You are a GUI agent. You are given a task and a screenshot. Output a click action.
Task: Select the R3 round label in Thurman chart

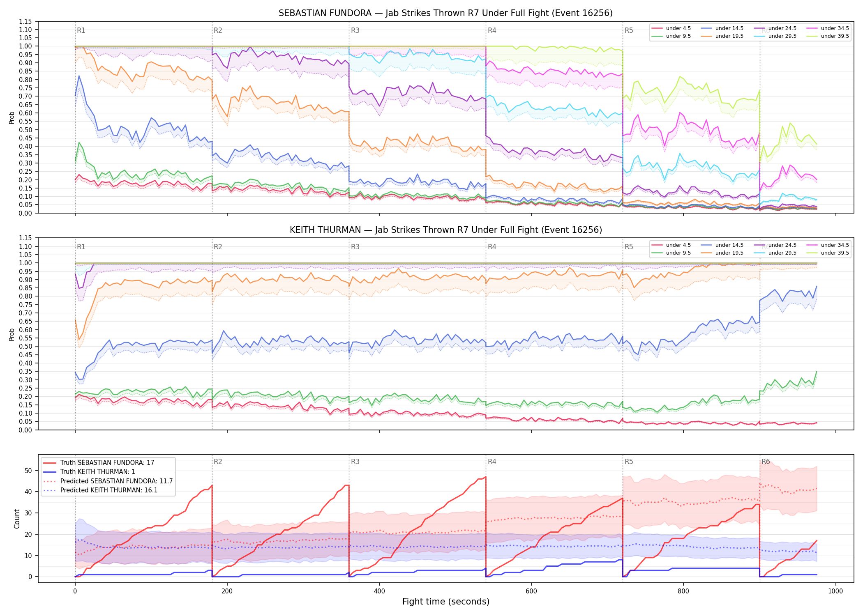pos(355,247)
